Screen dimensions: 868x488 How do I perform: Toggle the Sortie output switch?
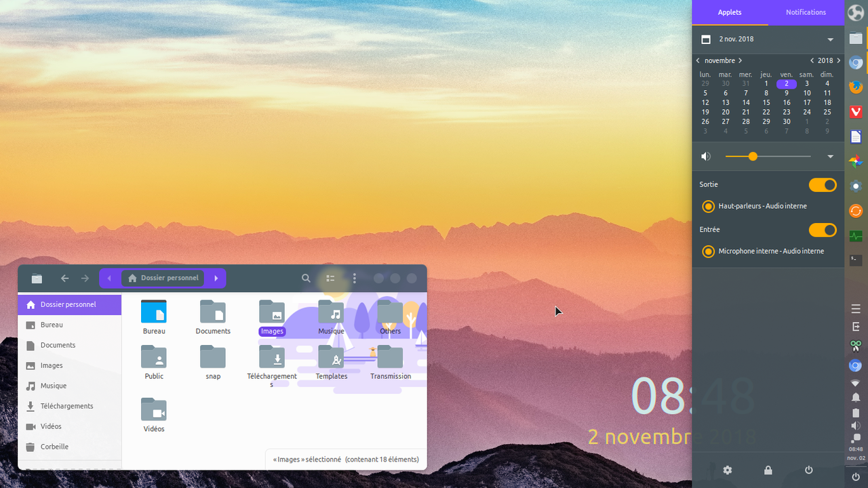click(823, 185)
